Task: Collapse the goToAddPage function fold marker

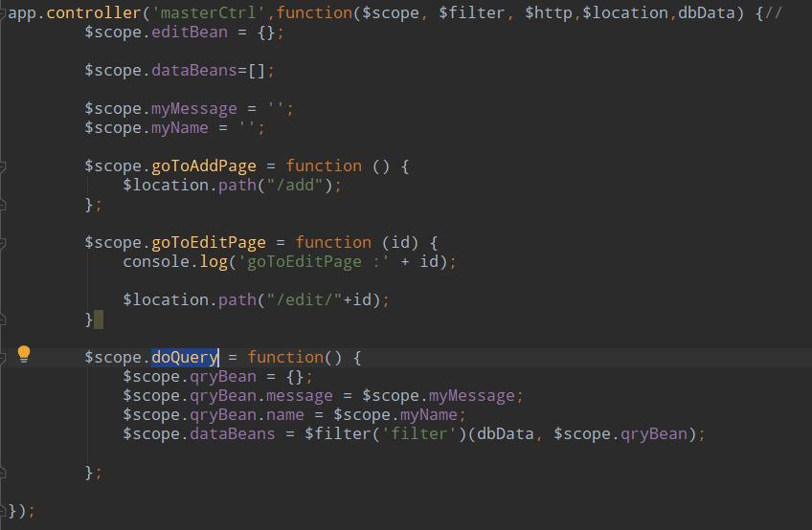Action: (x=2, y=166)
